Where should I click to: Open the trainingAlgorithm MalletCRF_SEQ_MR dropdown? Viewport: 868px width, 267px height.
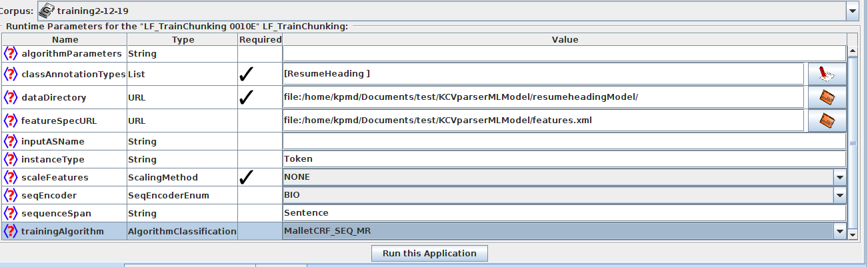pyautogui.click(x=840, y=231)
